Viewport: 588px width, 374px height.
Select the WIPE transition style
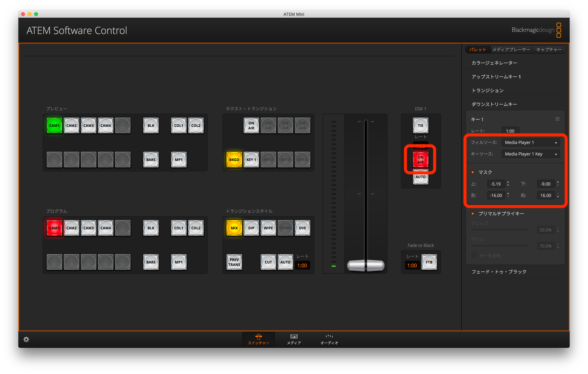pyautogui.click(x=268, y=228)
